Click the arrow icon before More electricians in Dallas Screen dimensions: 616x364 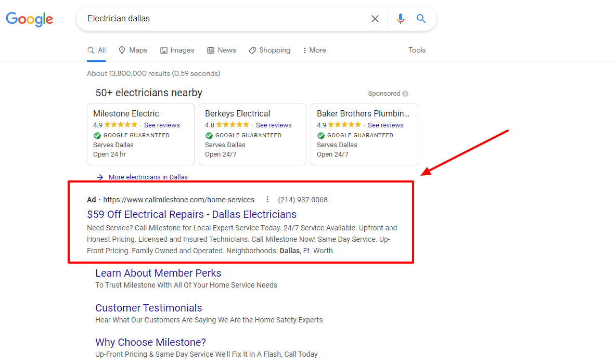click(x=100, y=177)
